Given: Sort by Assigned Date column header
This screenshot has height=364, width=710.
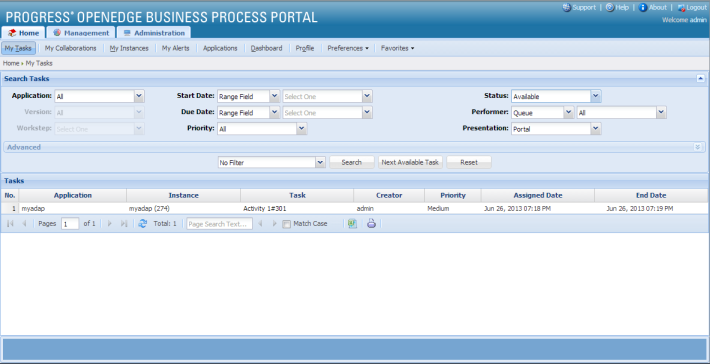Looking at the screenshot, I should click(538, 196).
